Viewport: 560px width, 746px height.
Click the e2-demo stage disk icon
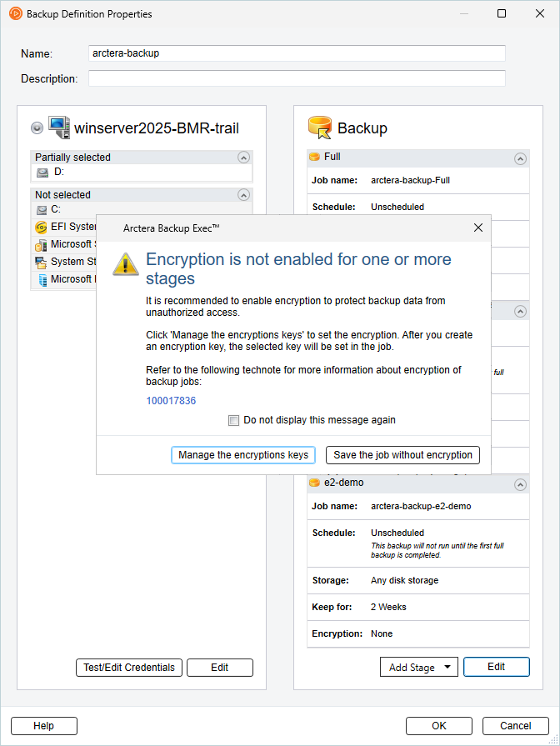pyautogui.click(x=314, y=483)
